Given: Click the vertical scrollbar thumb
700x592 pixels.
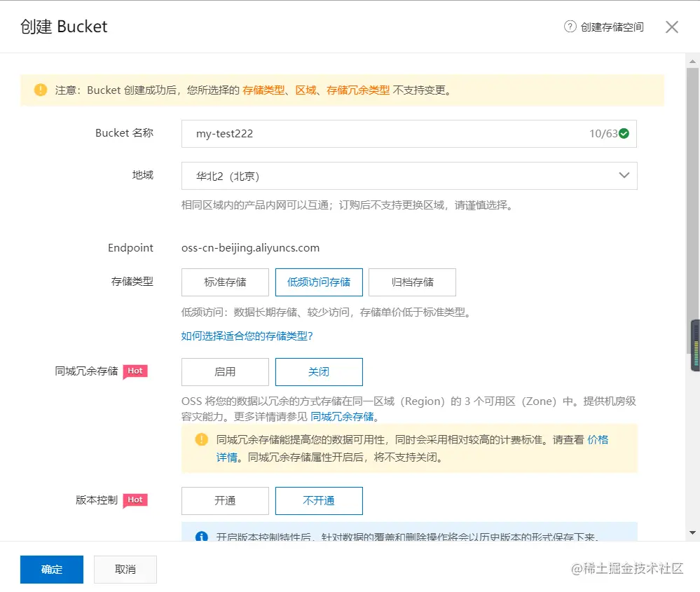Looking at the screenshot, I should click(x=692, y=210).
